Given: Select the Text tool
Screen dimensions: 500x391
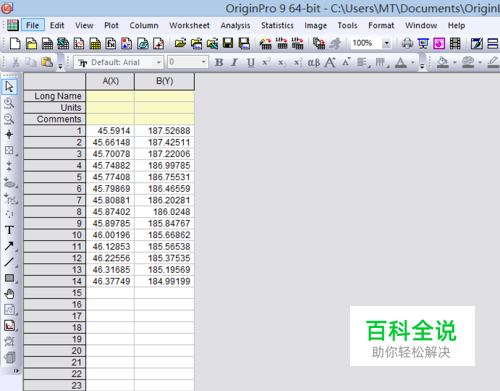Looking at the screenshot, I should [9, 230].
